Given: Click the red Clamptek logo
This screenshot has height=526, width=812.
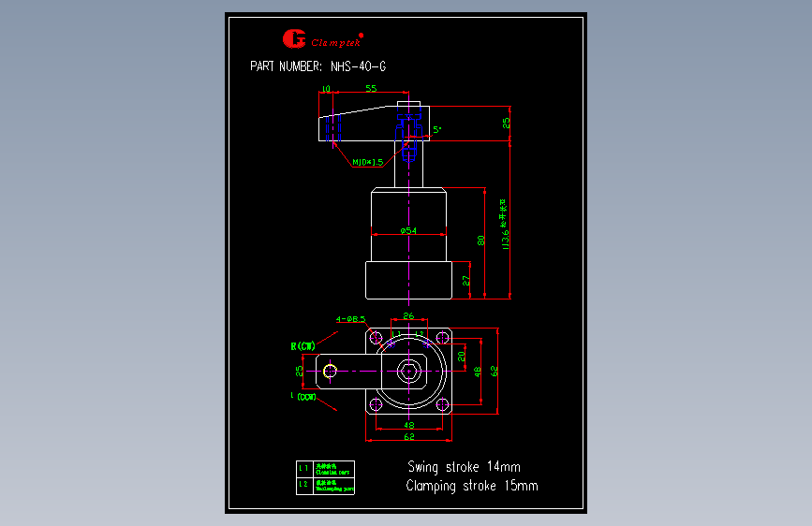Looking at the screenshot, I should click(x=323, y=38).
